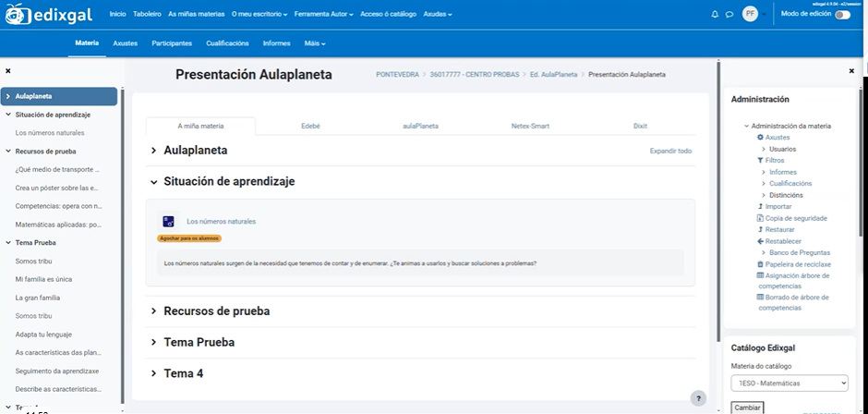The image size is (868, 414).
Task: Toggle the Modo de edición switch
Action: [842, 15]
